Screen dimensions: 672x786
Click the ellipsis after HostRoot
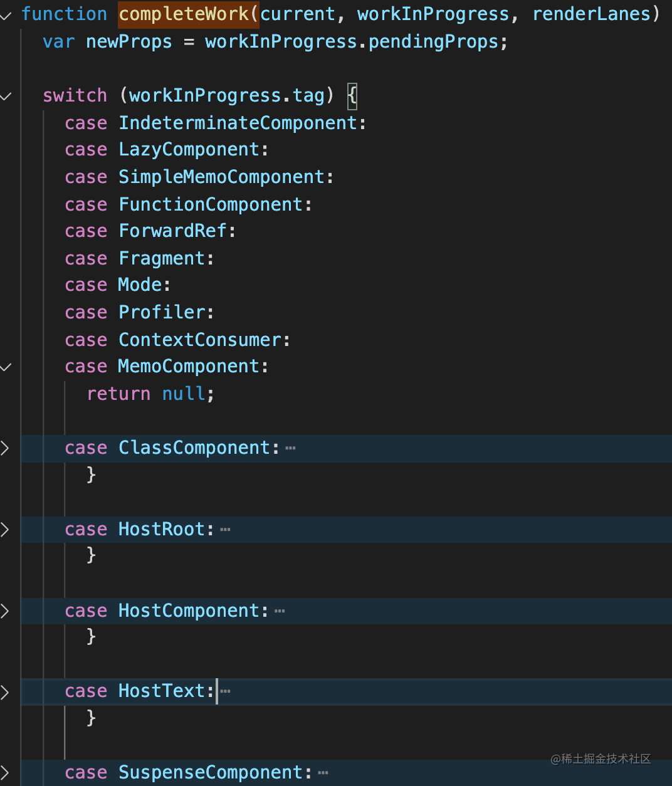point(225,530)
